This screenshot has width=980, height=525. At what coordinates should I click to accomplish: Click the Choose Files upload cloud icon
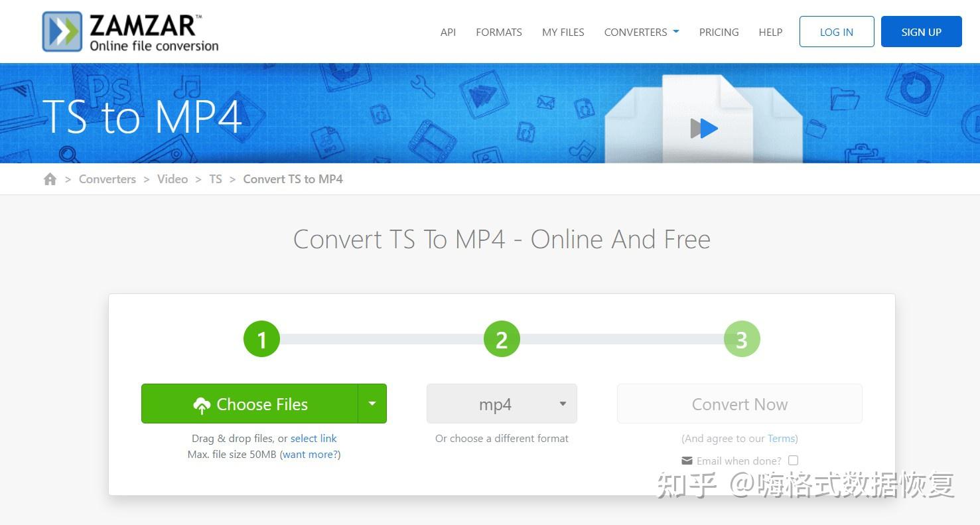(x=202, y=404)
